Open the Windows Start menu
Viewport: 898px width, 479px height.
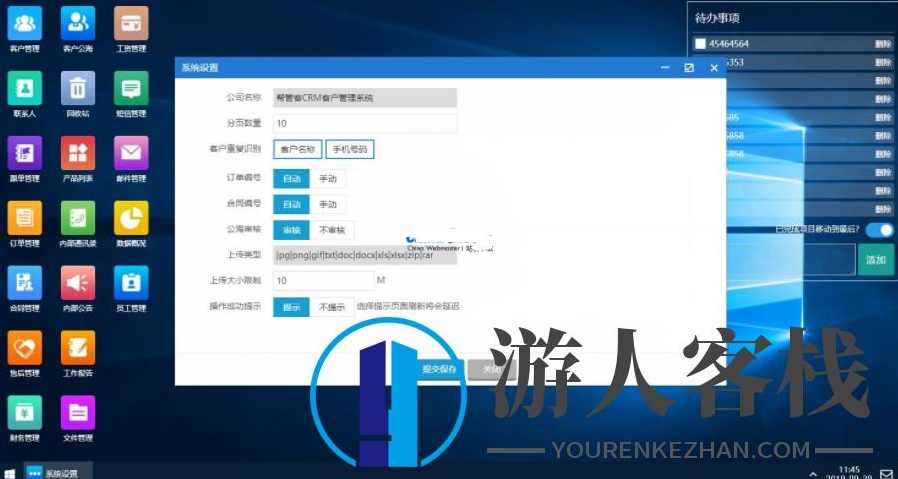(10, 473)
